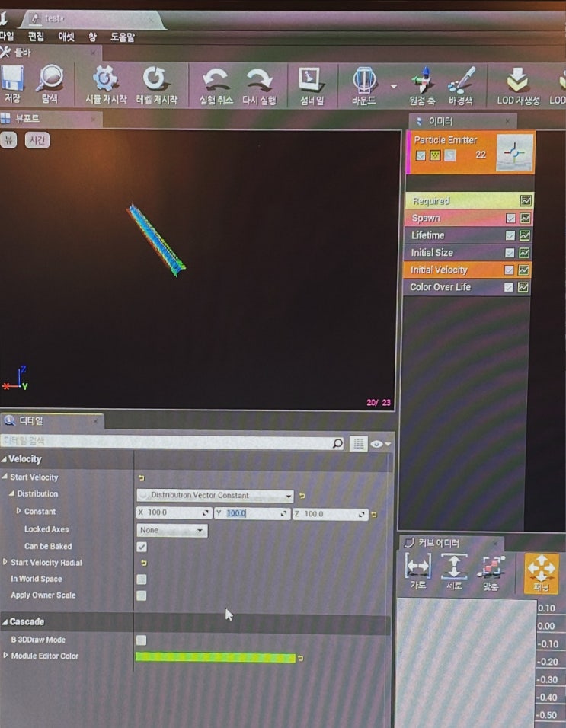The image size is (566, 728).
Task: Click the emitter solo S icon
Action: [449, 155]
